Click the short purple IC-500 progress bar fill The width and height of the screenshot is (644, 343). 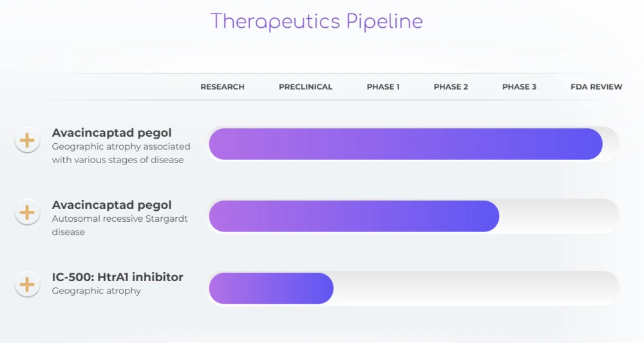(271, 288)
